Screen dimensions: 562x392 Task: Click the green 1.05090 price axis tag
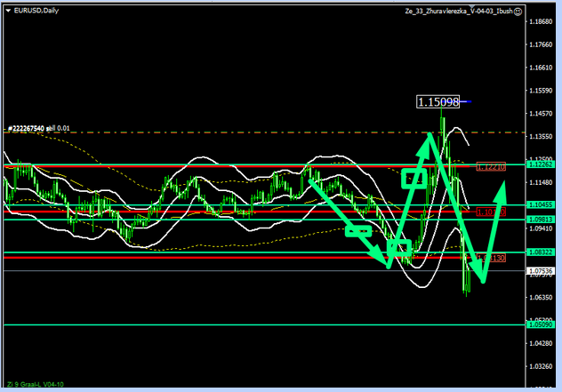(541, 325)
